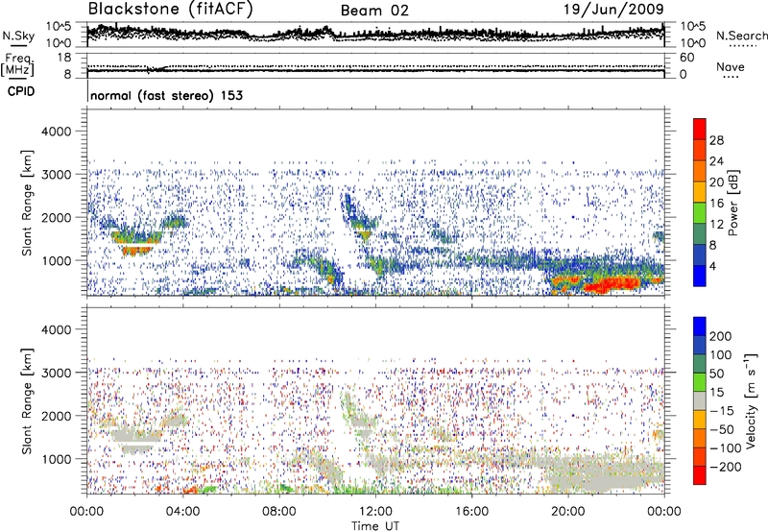Viewport: 768px width, 532px height.
Task: Click the 'N.Sky' legend label
Action: click(x=18, y=36)
